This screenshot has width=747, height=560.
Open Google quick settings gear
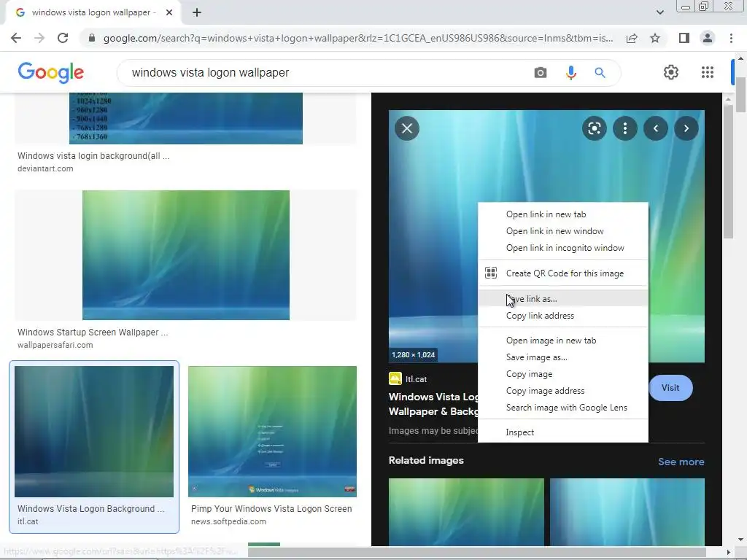671,72
